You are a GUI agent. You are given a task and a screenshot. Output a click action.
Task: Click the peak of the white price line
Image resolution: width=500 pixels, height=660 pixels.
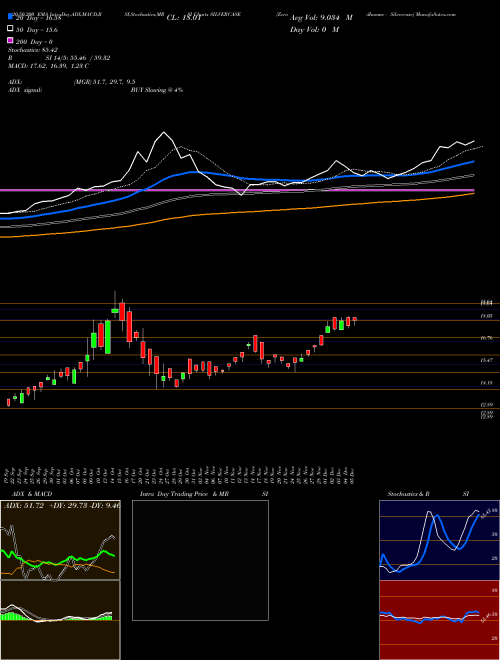(x=164, y=133)
